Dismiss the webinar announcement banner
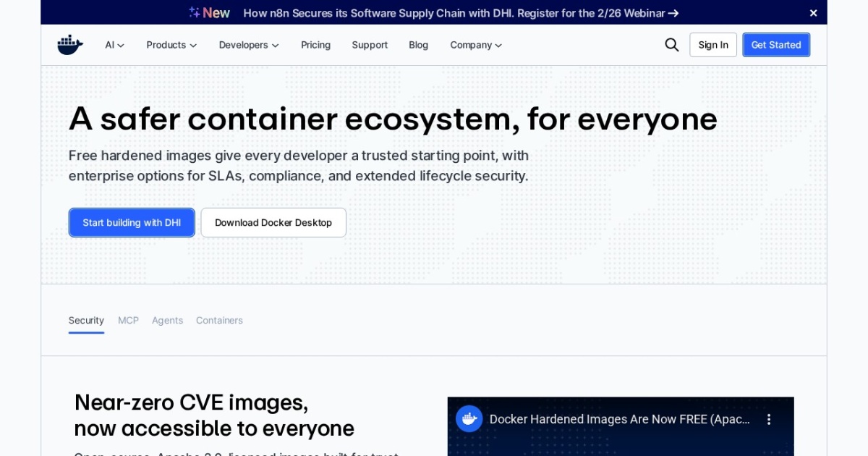The width and height of the screenshot is (868, 456). pyautogui.click(x=813, y=12)
